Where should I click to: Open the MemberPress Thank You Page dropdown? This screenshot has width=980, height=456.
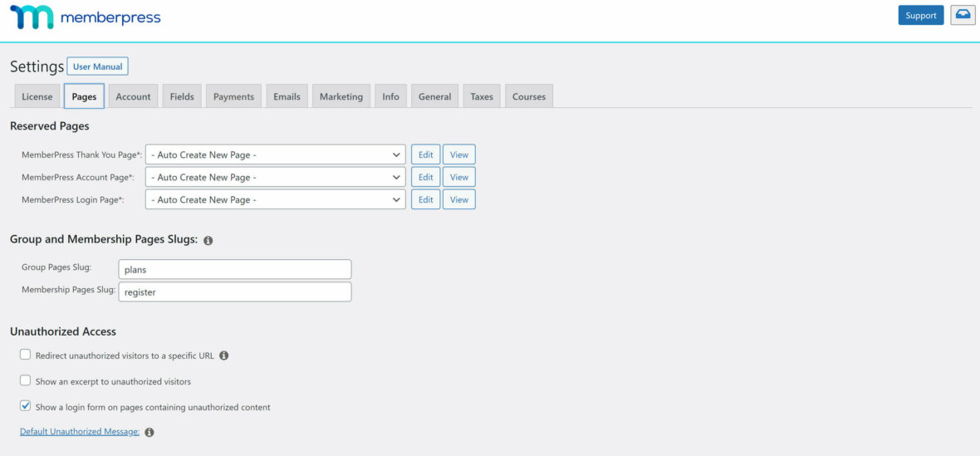(275, 154)
